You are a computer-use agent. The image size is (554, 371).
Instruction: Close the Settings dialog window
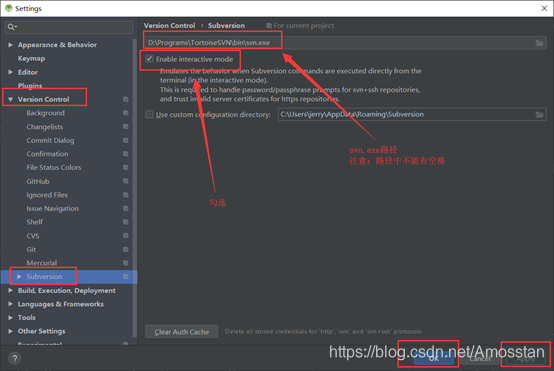(x=544, y=8)
